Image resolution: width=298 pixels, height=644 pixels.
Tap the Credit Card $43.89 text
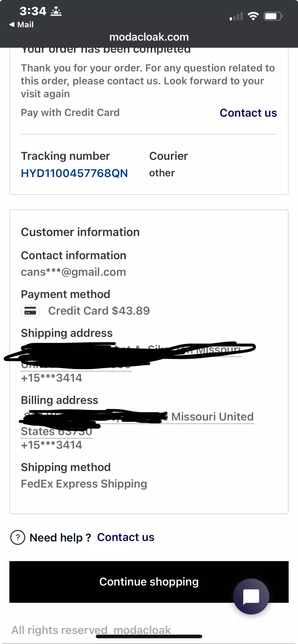pos(99,311)
